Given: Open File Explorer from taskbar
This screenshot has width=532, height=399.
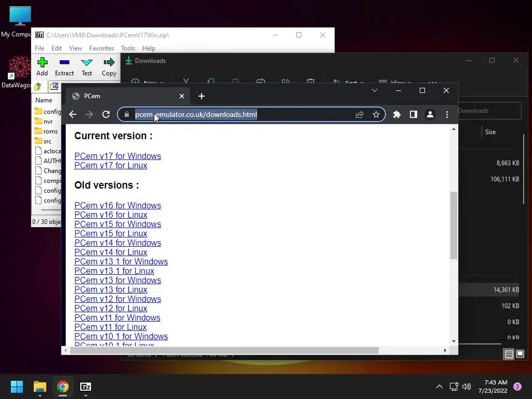Looking at the screenshot, I should [39, 387].
